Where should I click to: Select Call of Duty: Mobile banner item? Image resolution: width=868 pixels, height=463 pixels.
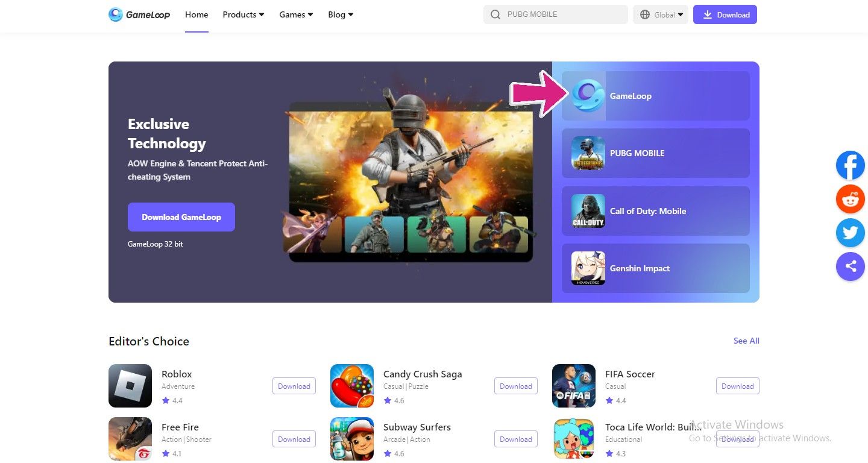656,211
